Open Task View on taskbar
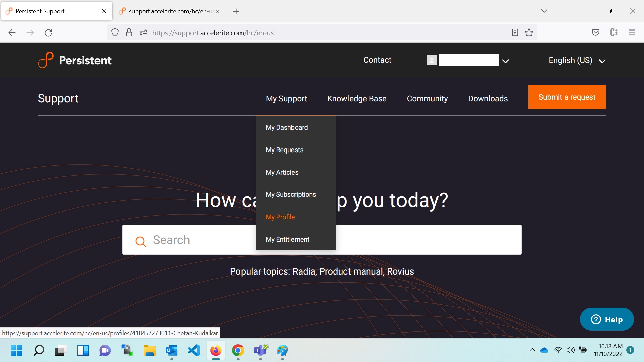644x362 pixels. coord(61,350)
